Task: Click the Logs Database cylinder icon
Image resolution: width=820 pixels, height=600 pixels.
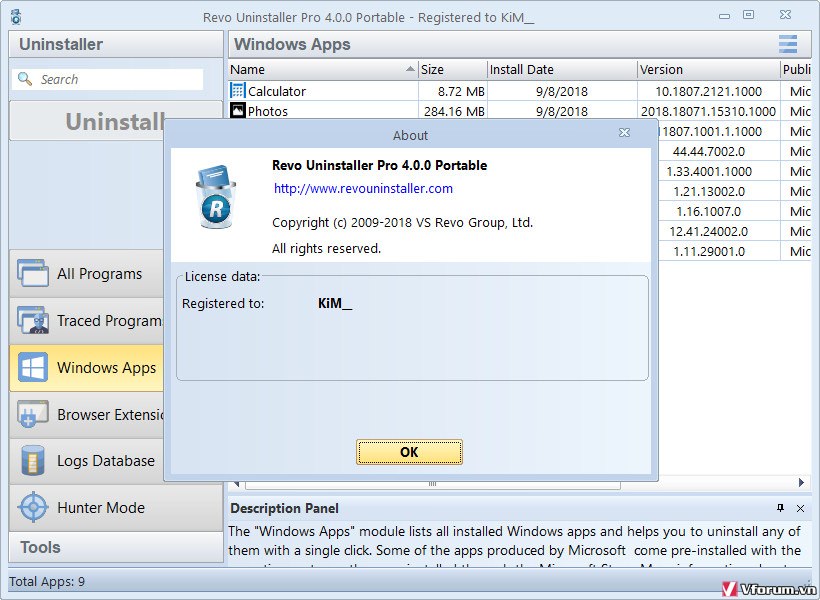Action: [x=33, y=460]
